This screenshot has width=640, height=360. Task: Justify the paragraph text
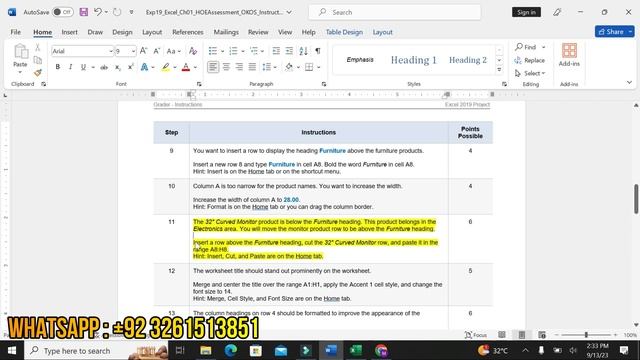point(252,67)
